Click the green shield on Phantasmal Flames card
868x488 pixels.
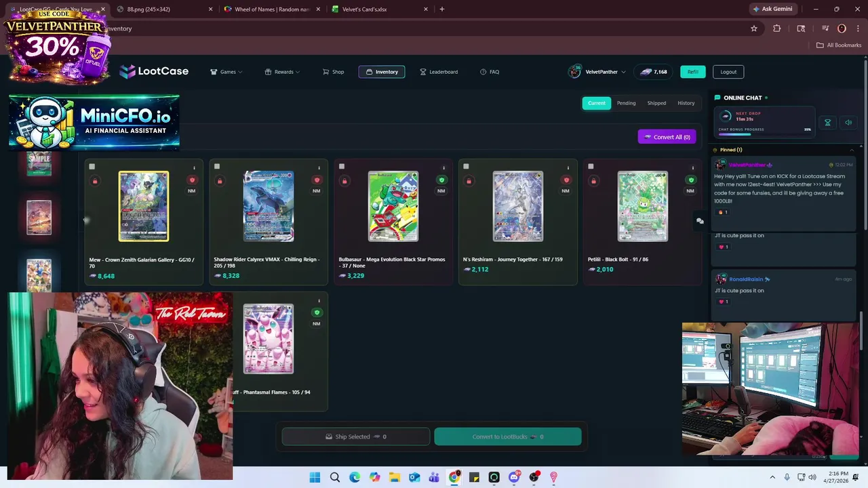point(317,312)
